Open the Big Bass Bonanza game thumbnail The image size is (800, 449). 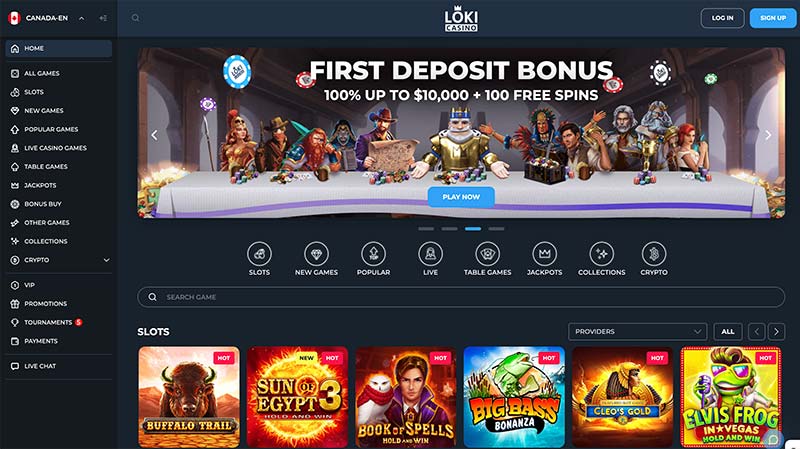[x=514, y=397]
